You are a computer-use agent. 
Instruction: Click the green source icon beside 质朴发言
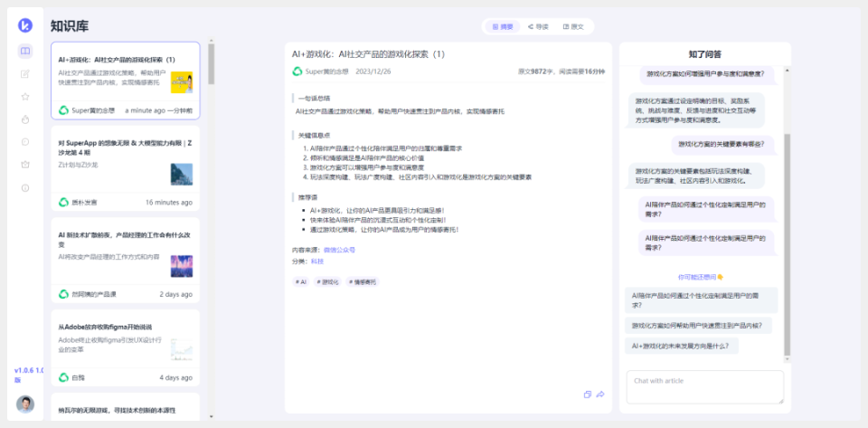click(63, 202)
